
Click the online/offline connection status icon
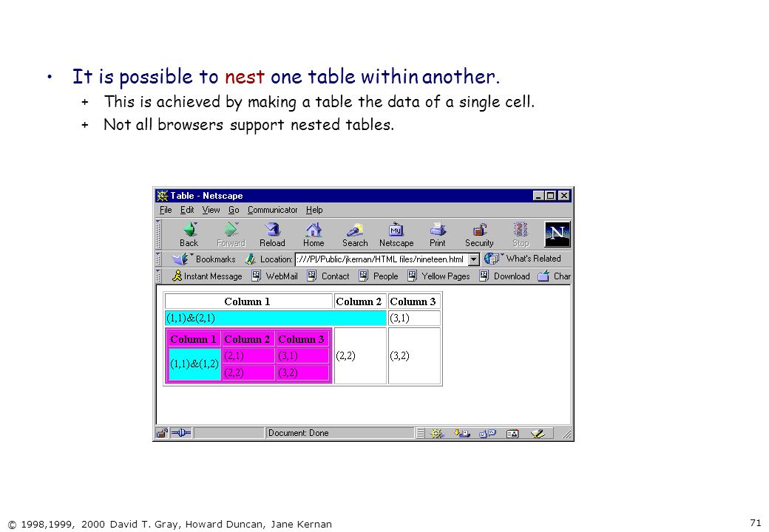pos(181,432)
